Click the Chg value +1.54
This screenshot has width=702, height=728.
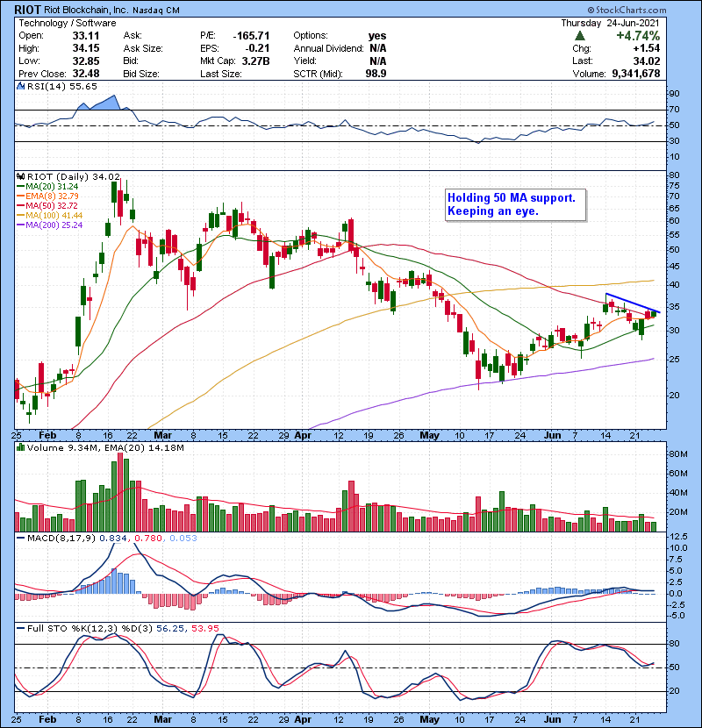[646, 48]
